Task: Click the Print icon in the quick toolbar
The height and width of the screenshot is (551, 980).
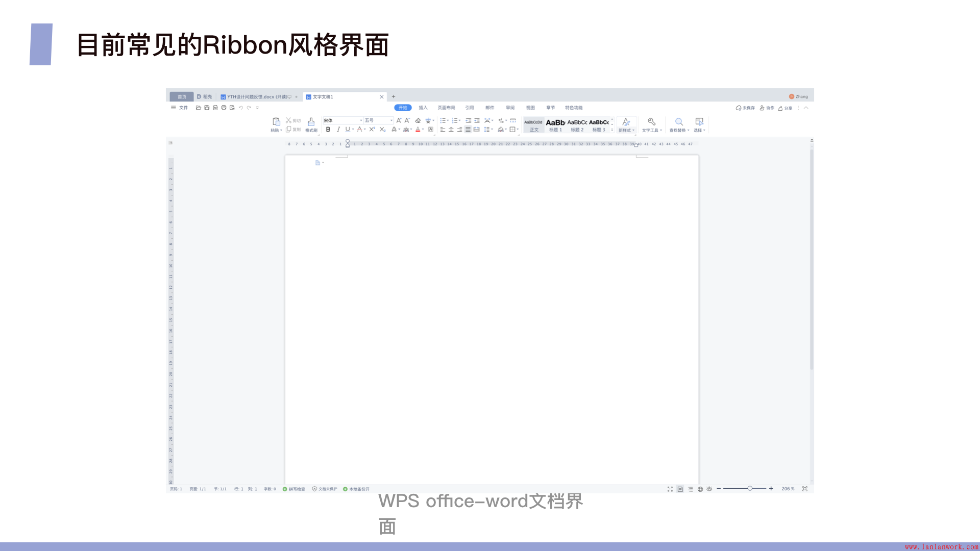Action: coord(224,108)
